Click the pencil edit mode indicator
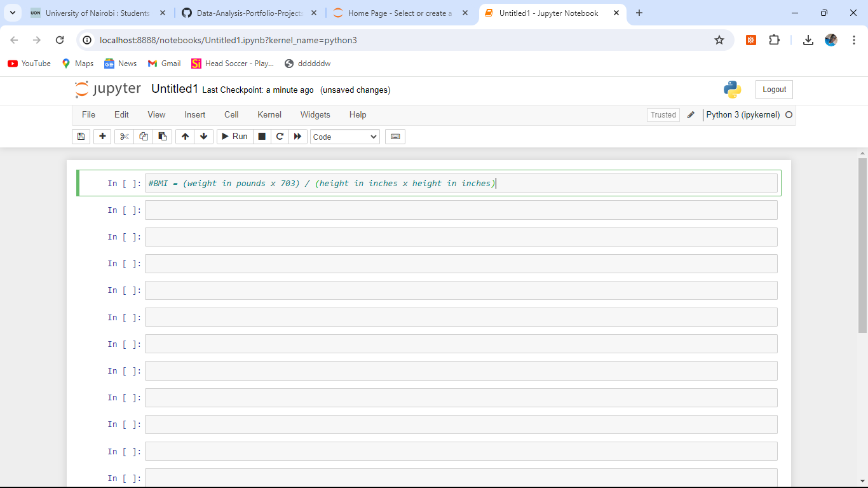This screenshot has height=488, width=868. pyautogui.click(x=691, y=115)
